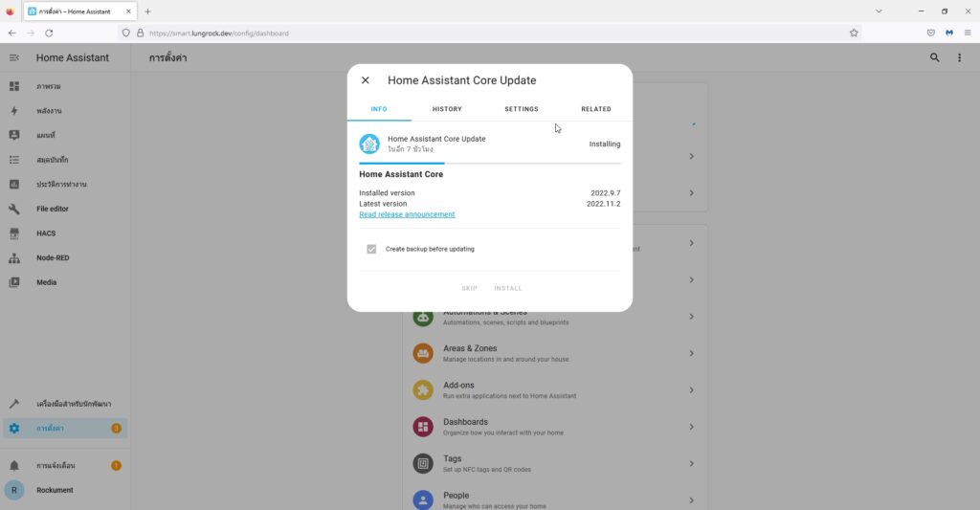Open the Pocket save icon in the toolbar
This screenshot has height=510, width=980.
(x=930, y=33)
